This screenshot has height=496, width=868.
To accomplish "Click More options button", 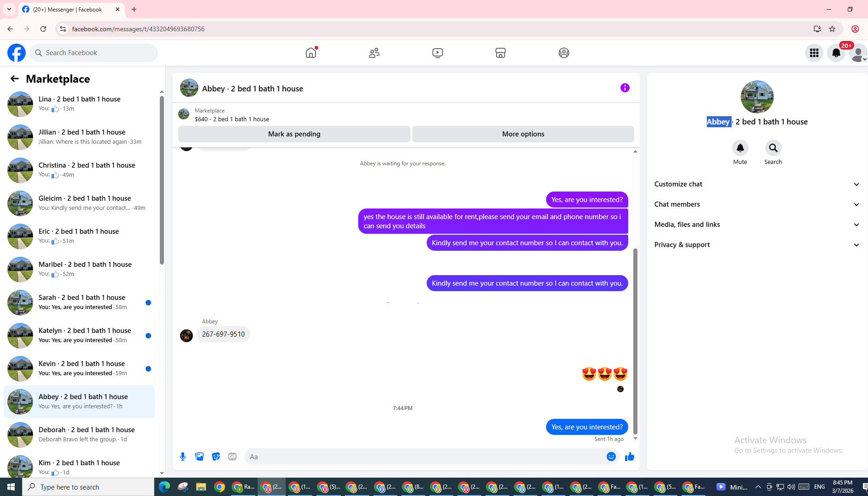I will point(523,134).
